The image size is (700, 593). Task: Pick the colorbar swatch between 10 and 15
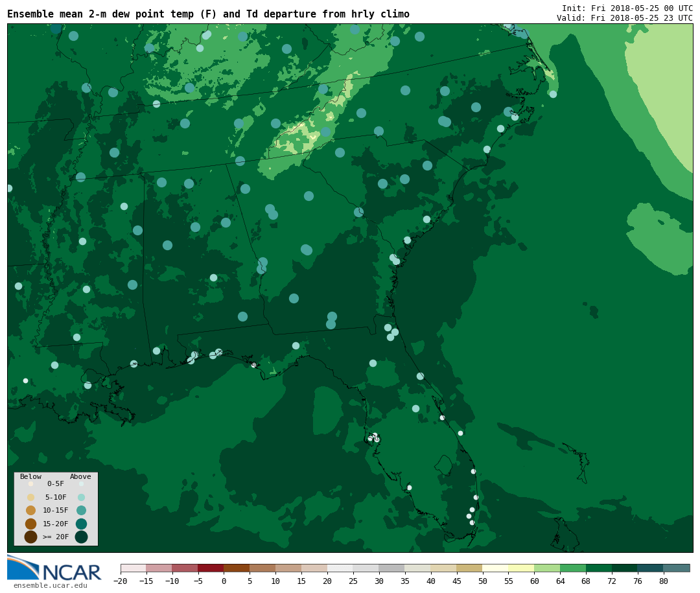click(288, 568)
